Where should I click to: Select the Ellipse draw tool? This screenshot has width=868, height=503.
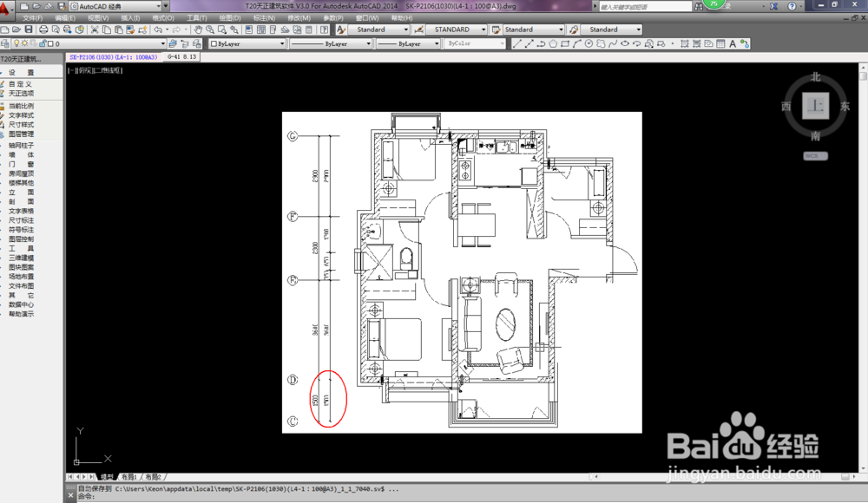click(x=625, y=43)
